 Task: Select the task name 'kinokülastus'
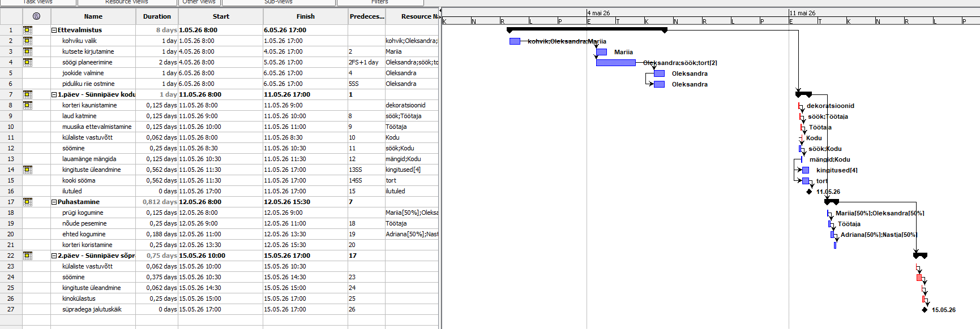pos(79,298)
